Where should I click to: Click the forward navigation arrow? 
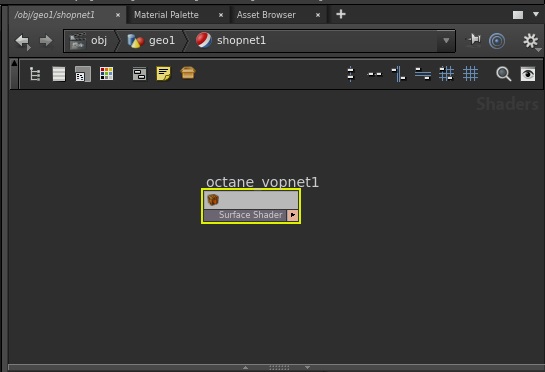(46, 41)
